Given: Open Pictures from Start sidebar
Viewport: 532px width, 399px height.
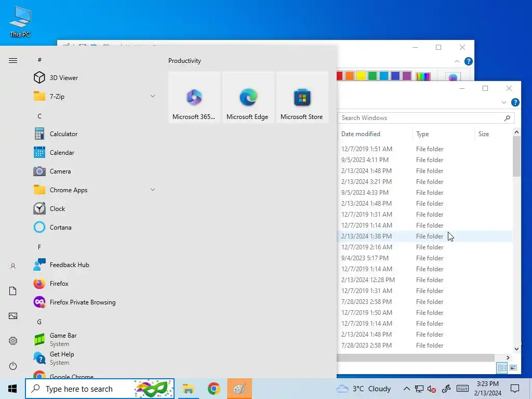Looking at the screenshot, I should click(13, 316).
